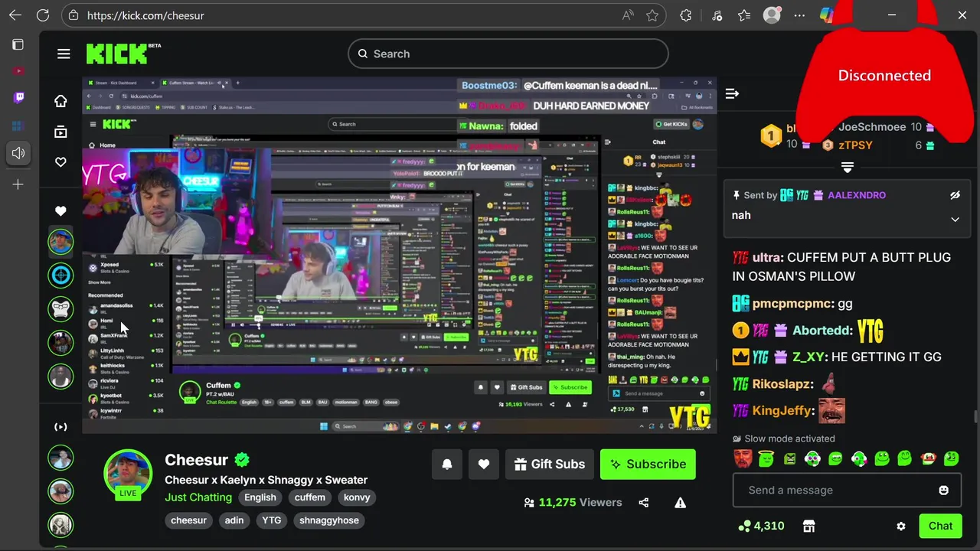
Task: Click the sidebar audio speaker icon
Action: [x=18, y=153]
